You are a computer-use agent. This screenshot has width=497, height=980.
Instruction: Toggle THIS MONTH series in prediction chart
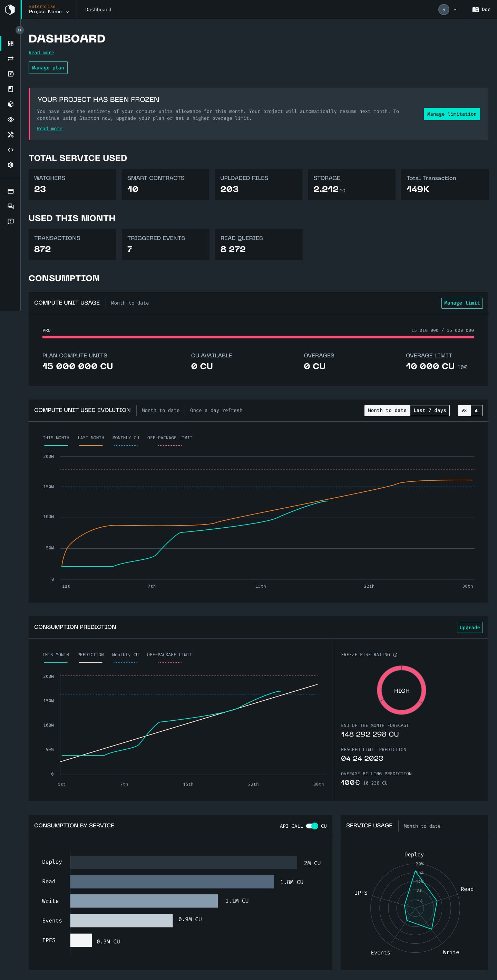click(x=56, y=657)
